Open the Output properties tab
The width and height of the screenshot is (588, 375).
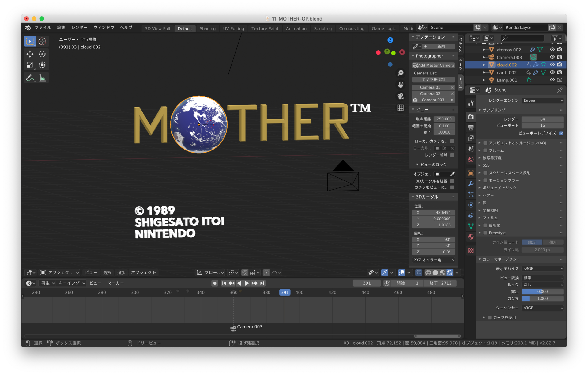point(471,127)
